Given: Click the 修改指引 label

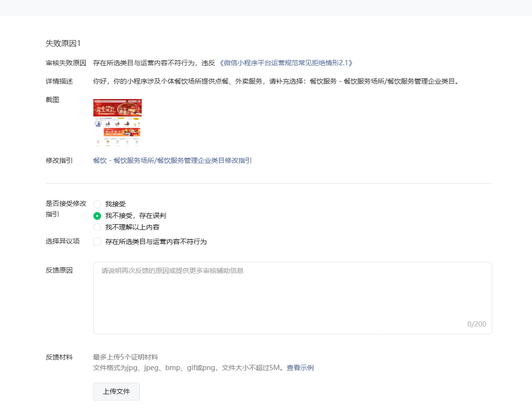Looking at the screenshot, I should tap(59, 160).
